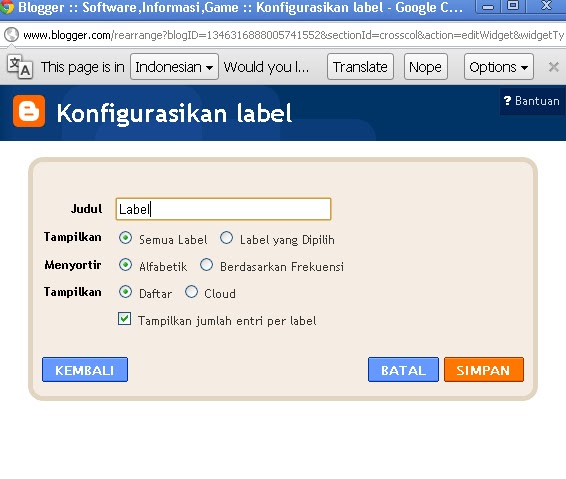Open the Indonesian language dropdown
Image resolution: width=566 pixels, height=479 pixels.
click(174, 67)
